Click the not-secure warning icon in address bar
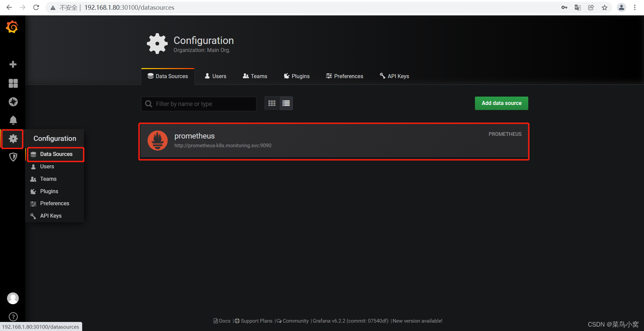The image size is (644, 331). tap(53, 8)
